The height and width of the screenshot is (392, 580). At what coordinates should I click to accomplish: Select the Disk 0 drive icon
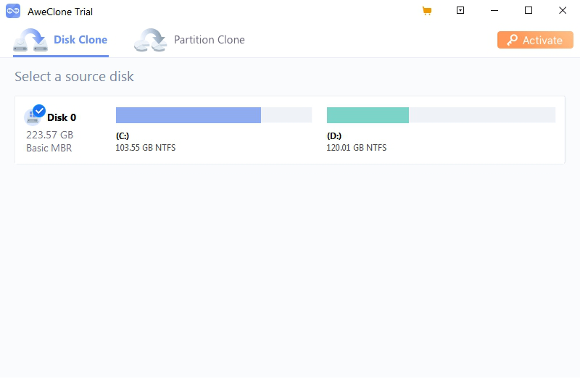point(32,117)
